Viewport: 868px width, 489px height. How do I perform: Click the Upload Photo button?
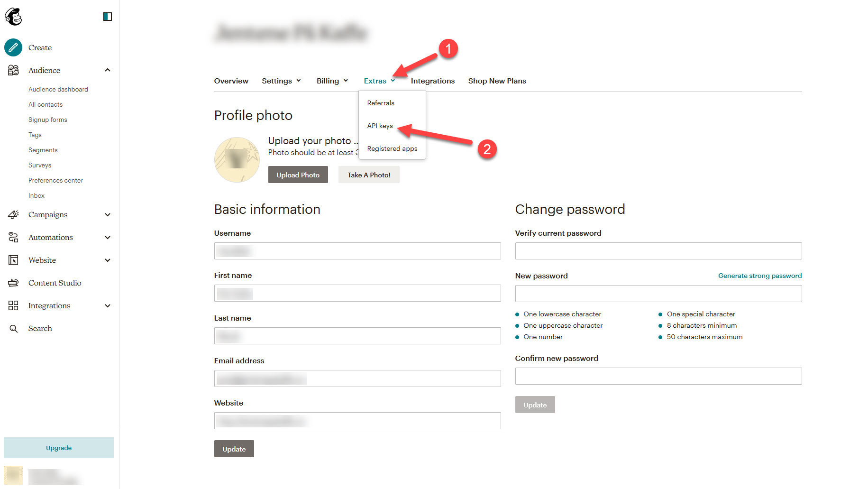coord(298,175)
